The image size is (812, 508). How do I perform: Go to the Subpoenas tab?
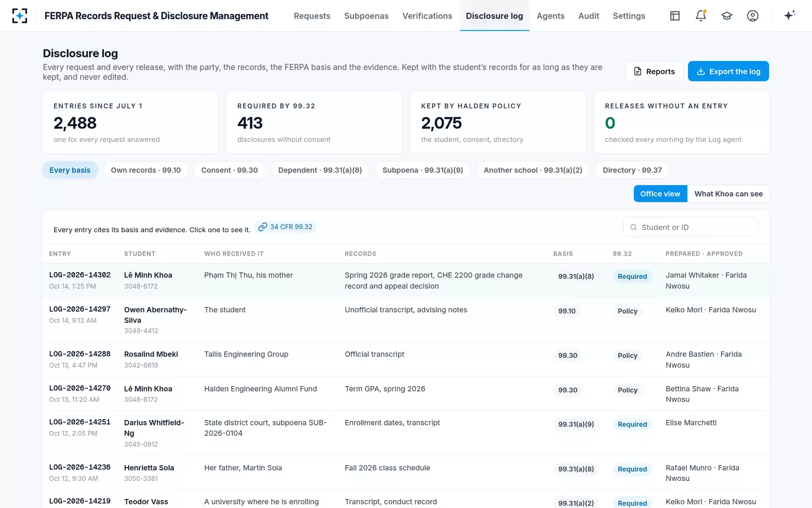pos(367,16)
